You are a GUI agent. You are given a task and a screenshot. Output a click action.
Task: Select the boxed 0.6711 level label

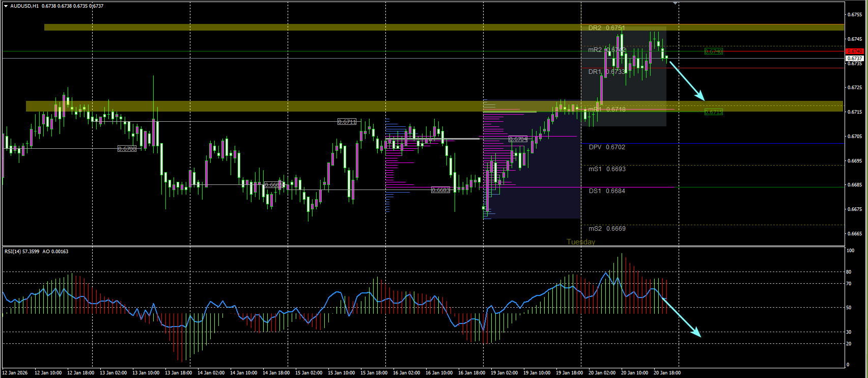[x=347, y=122]
